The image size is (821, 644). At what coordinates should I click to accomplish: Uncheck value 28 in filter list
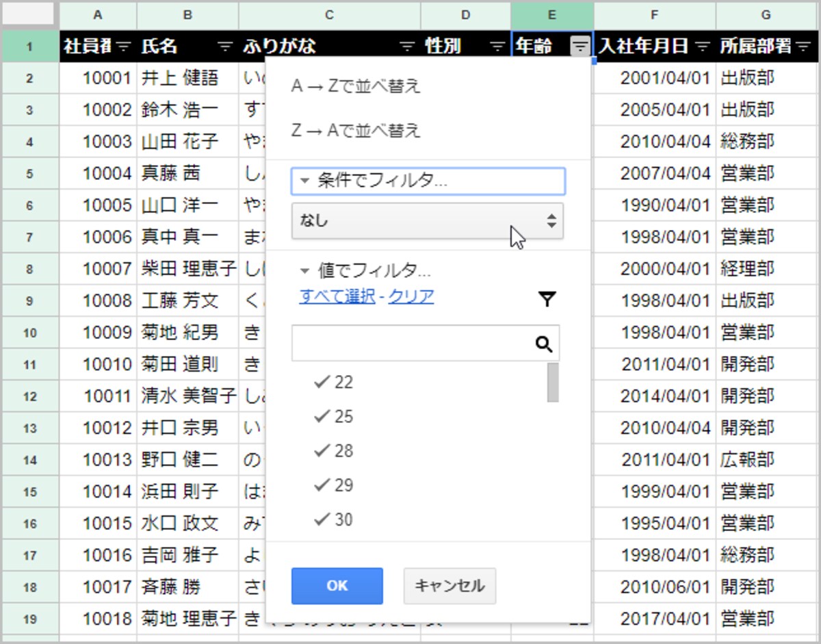click(x=333, y=450)
